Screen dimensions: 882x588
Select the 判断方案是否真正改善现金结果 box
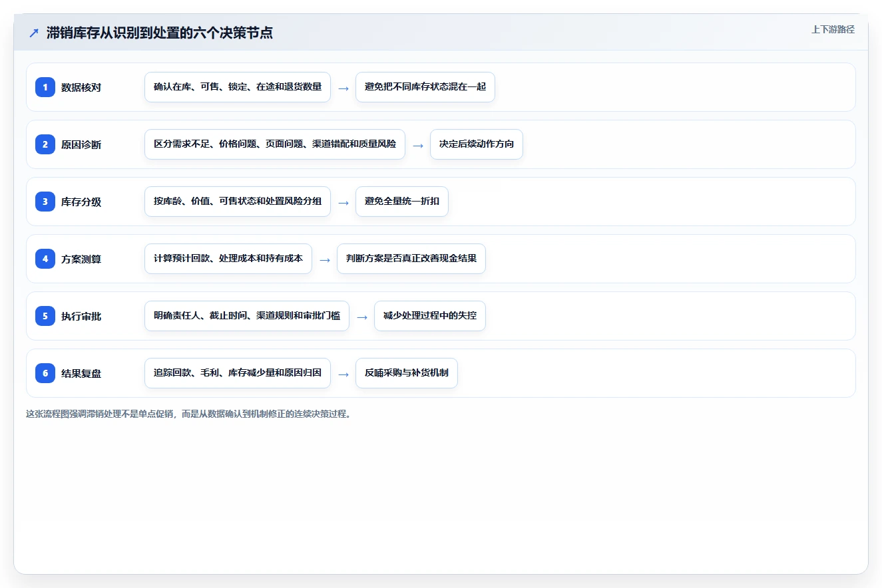pyautogui.click(x=411, y=259)
